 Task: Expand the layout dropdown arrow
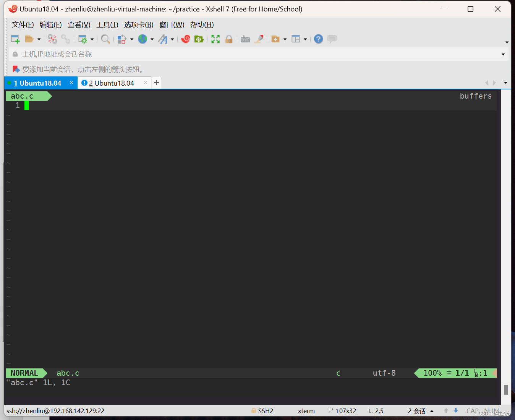[306, 39]
